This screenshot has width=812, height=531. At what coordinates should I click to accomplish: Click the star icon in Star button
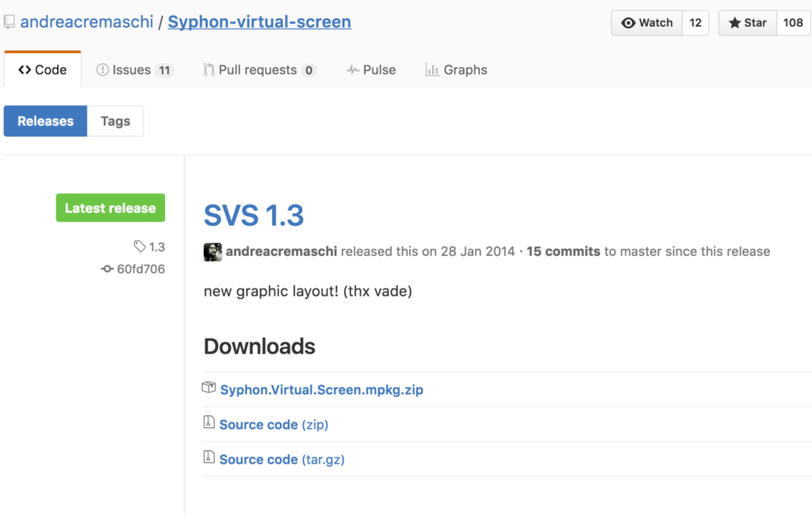coord(734,23)
